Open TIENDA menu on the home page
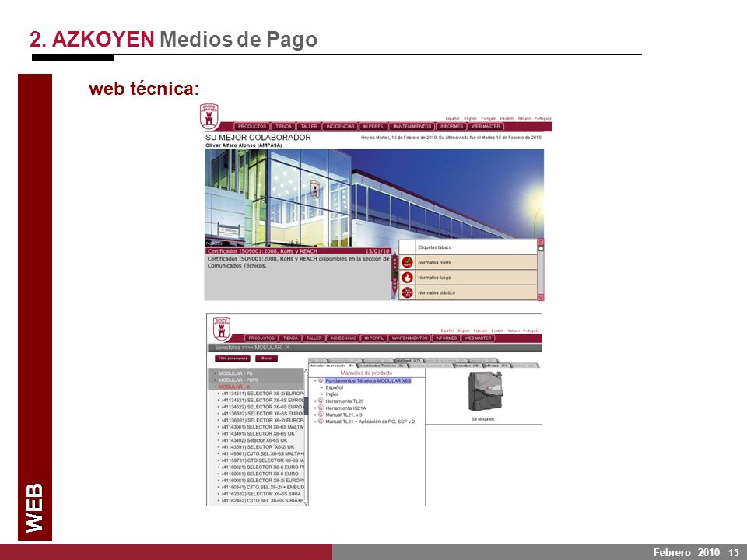This screenshot has height=560, width=747. (283, 127)
